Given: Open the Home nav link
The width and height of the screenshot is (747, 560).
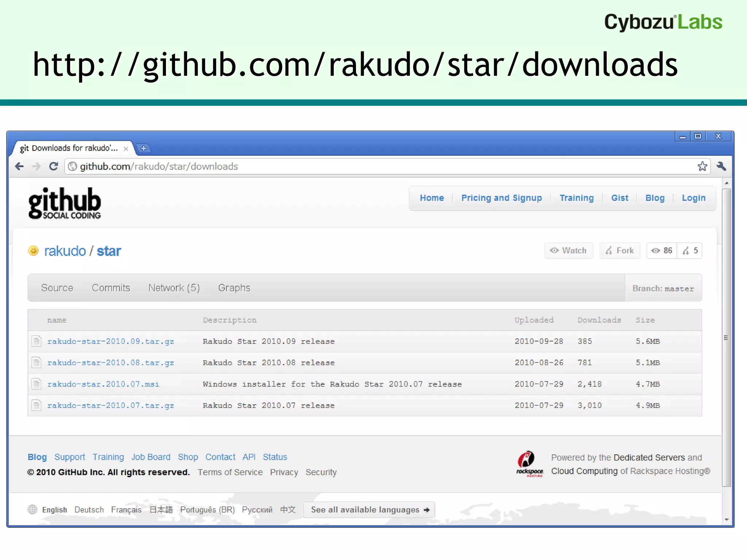Looking at the screenshot, I should pos(432,198).
